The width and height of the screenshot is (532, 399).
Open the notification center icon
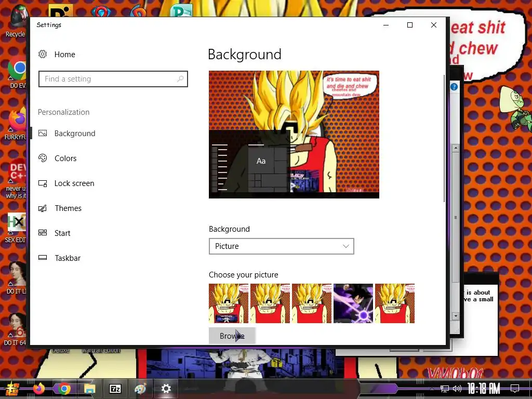point(515,389)
